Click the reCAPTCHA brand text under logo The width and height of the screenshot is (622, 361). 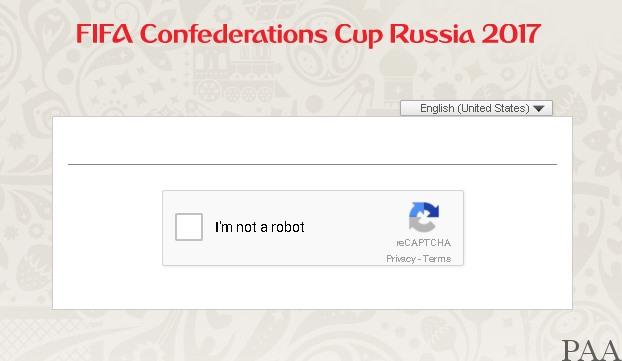[x=423, y=243]
